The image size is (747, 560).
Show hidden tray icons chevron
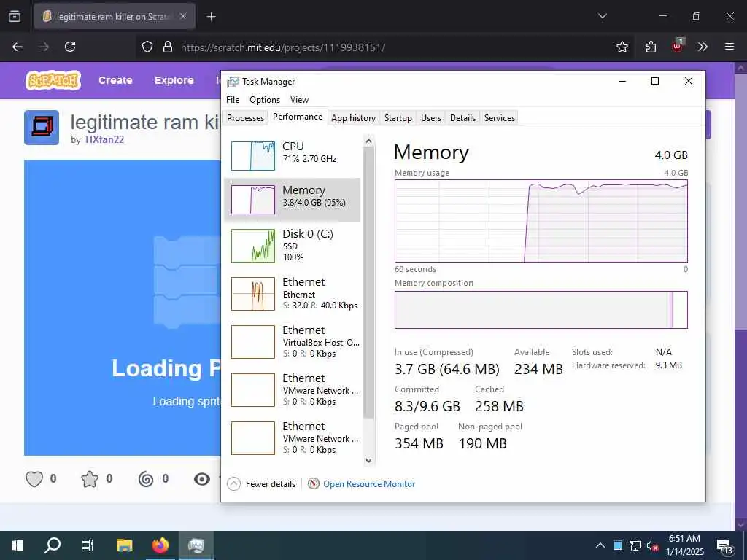pos(600,545)
